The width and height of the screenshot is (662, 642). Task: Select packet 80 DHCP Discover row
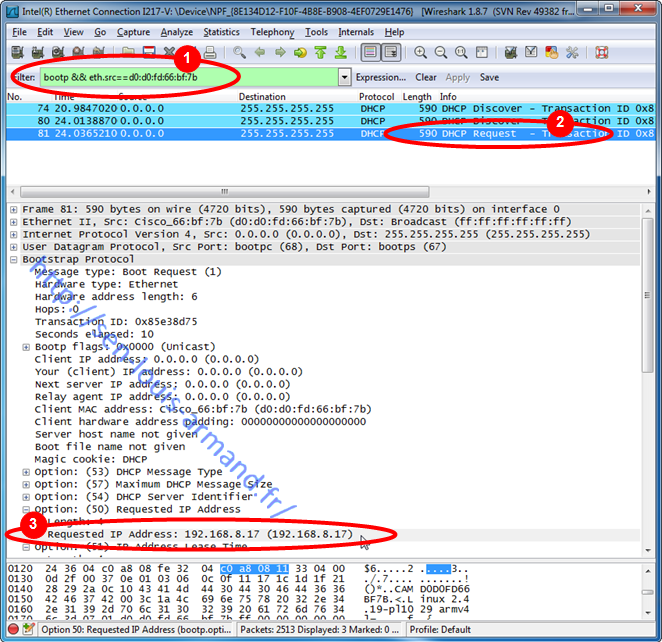pos(331,121)
